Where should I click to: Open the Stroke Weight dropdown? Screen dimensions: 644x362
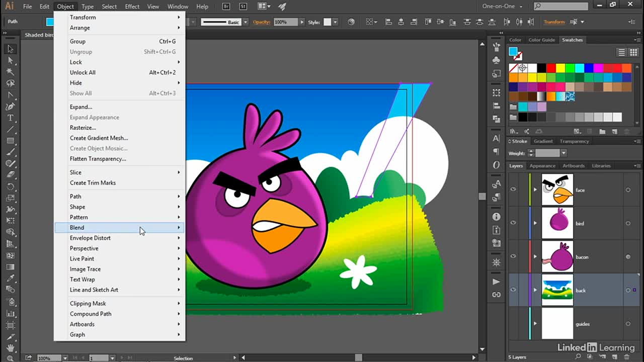click(563, 153)
